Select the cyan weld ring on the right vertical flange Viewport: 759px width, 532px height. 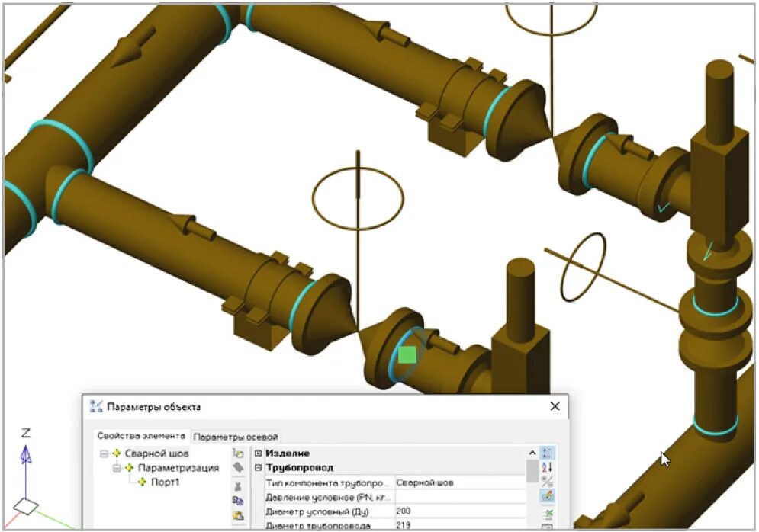716,305
